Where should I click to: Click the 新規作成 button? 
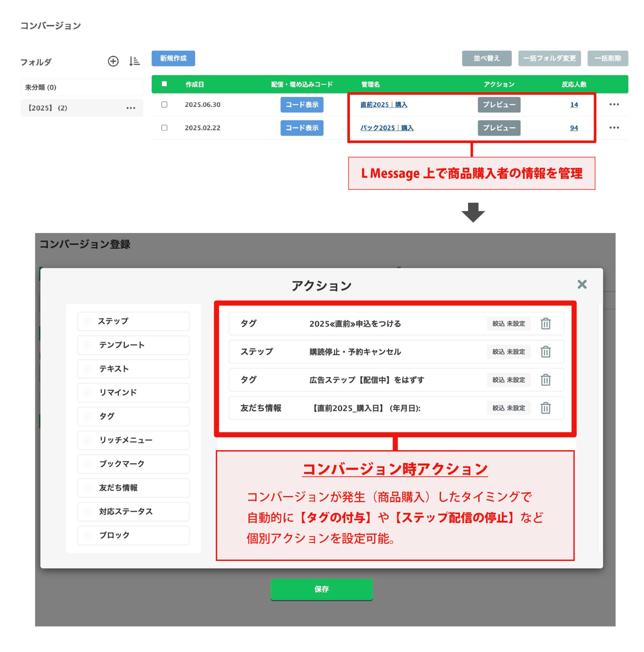(173, 58)
